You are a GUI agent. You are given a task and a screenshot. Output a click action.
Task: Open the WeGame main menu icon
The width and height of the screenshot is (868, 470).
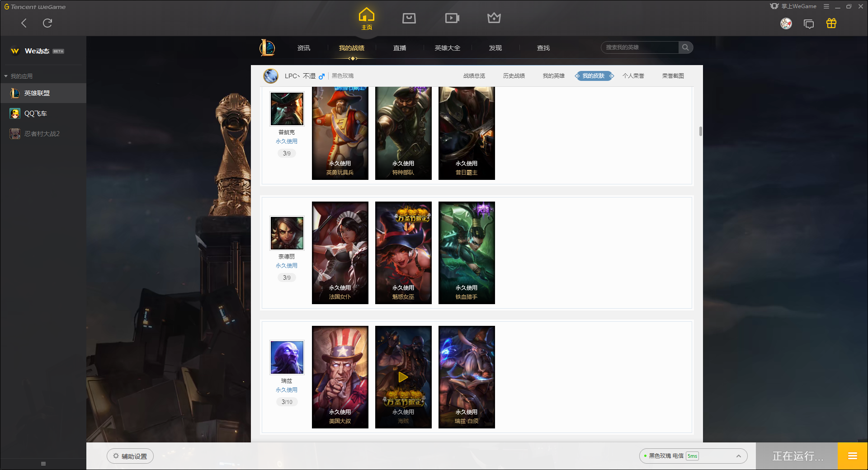coord(826,6)
